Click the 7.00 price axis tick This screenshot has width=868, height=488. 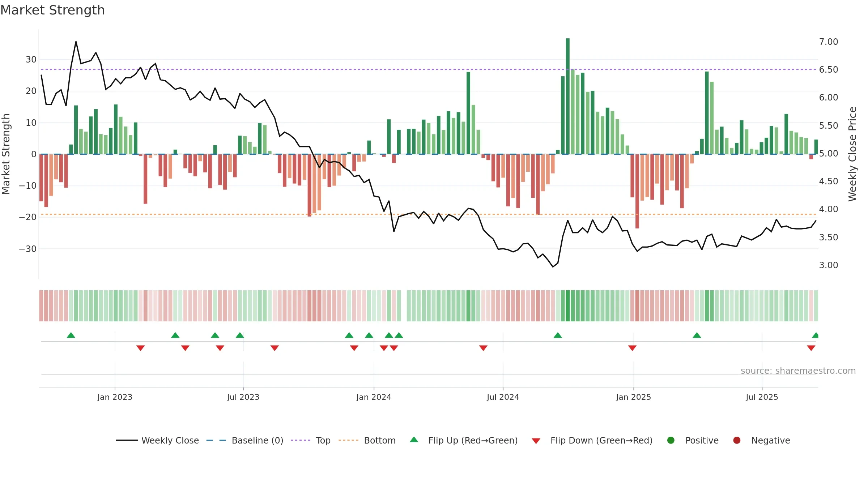[829, 42]
